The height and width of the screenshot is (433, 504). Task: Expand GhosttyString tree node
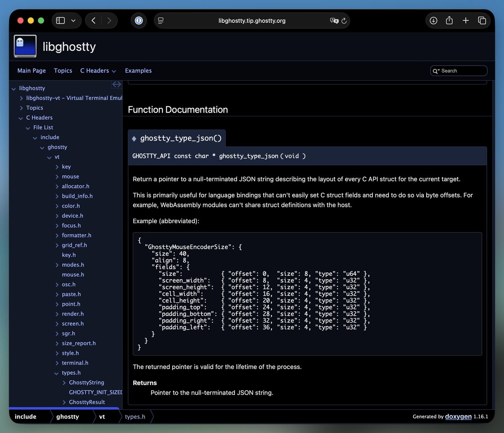coord(64,383)
